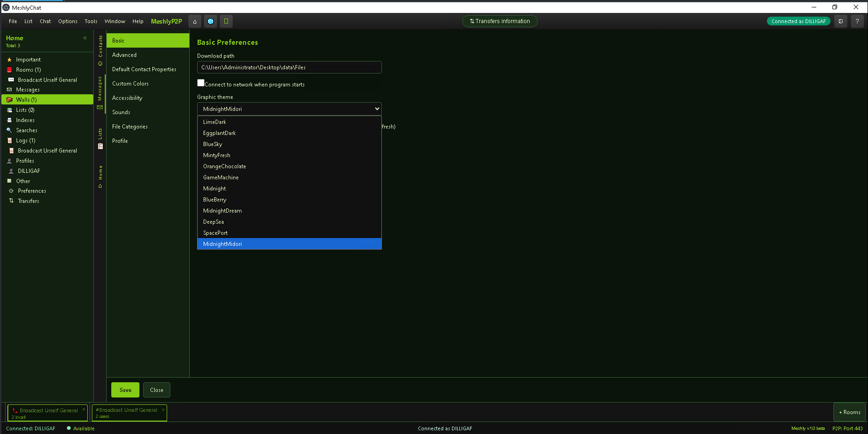
Task: Select Walls (1) in the sidebar
Action: (47, 100)
